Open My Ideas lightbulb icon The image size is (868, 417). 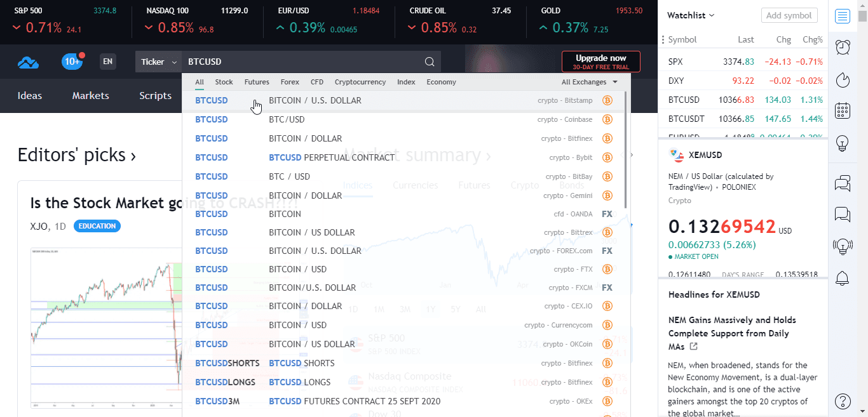point(843,143)
